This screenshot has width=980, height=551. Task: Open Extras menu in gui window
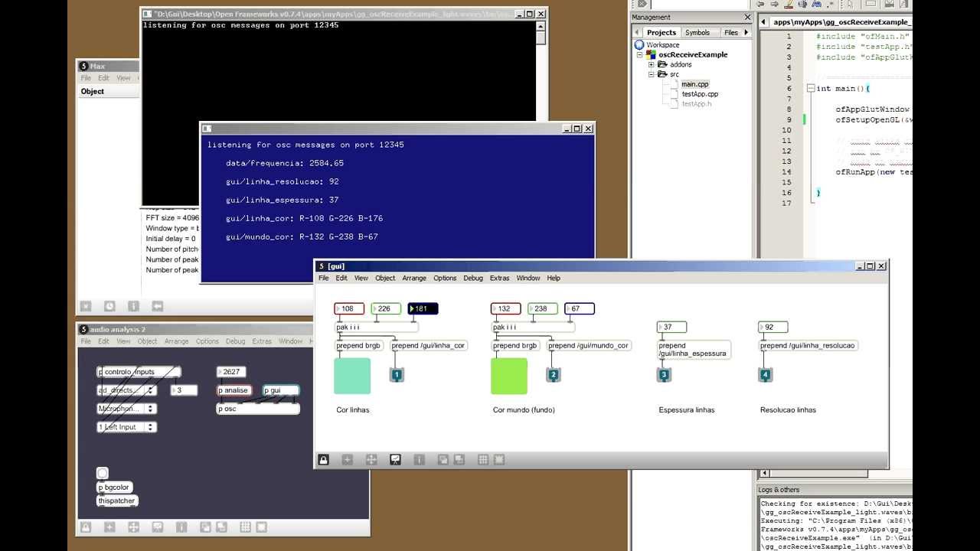tap(499, 278)
